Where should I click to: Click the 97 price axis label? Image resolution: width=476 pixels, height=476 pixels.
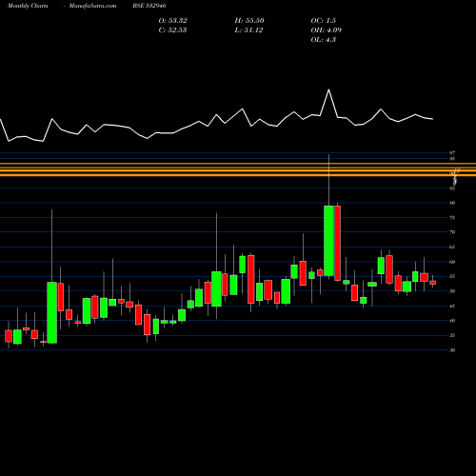point(452,153)
